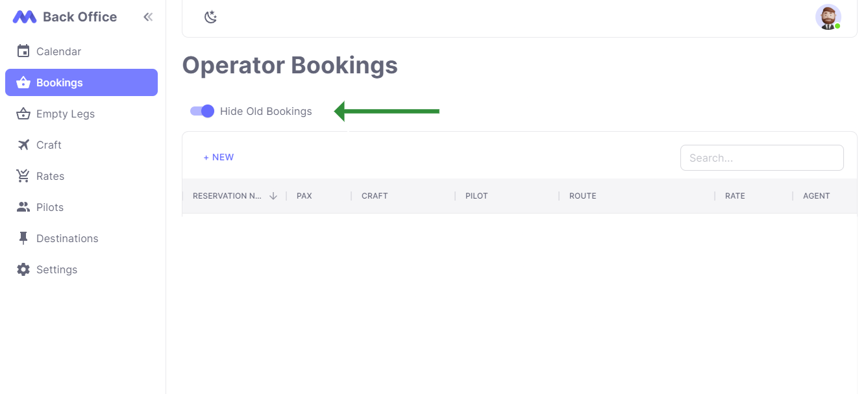
Task: Toggle dark mode with the moon icon
Action: coord(210,16)
